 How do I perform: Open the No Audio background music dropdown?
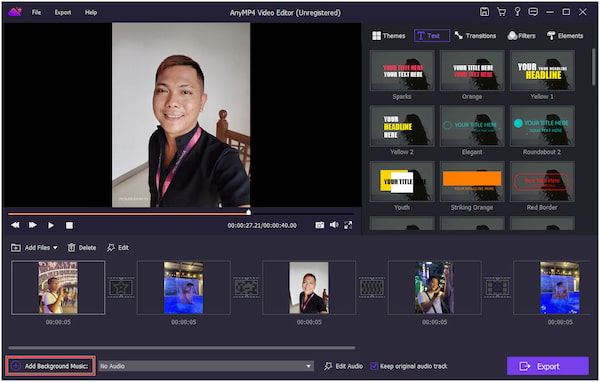206,366
